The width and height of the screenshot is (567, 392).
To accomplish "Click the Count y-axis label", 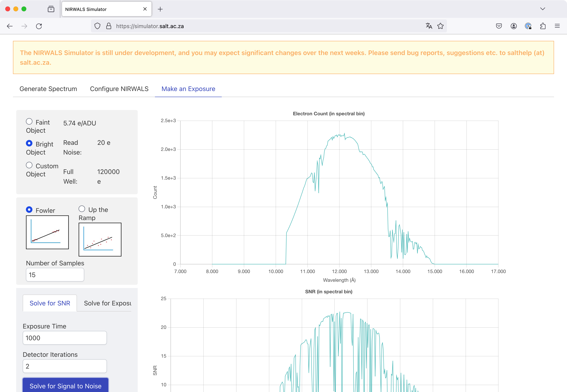I will (155, 192).
